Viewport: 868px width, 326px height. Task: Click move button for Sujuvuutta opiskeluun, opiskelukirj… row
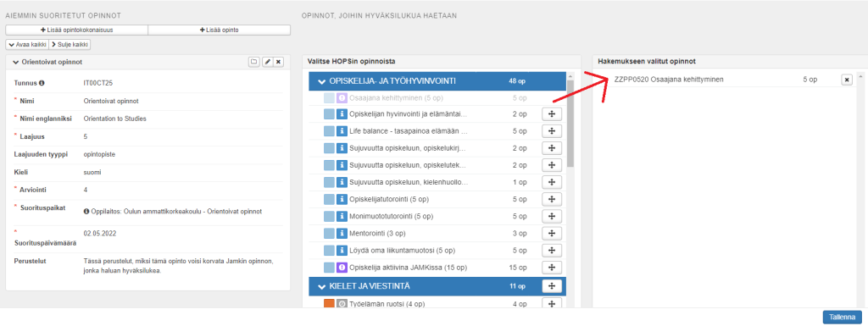551,148
